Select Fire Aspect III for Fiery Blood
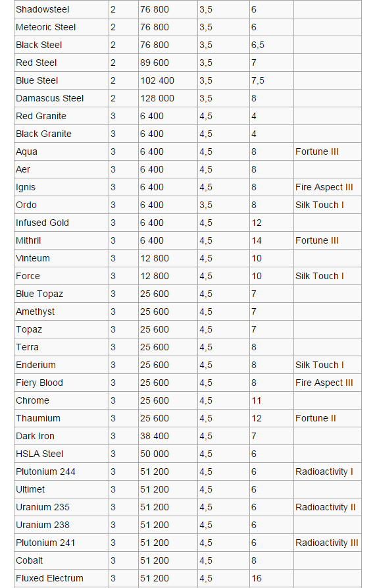This screenshot has width=375, height=588. click(x=324, y=383)
